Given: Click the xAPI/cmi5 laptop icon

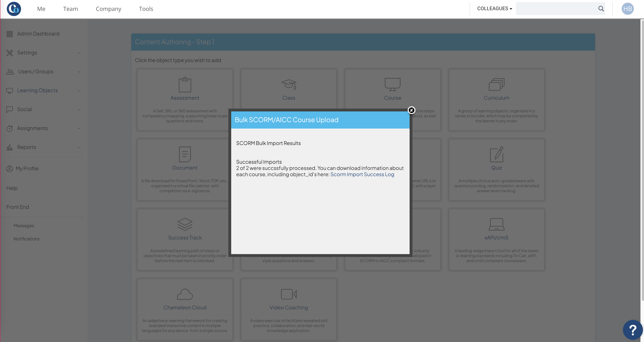Looking at the screenshot, I should click(496, 224).
